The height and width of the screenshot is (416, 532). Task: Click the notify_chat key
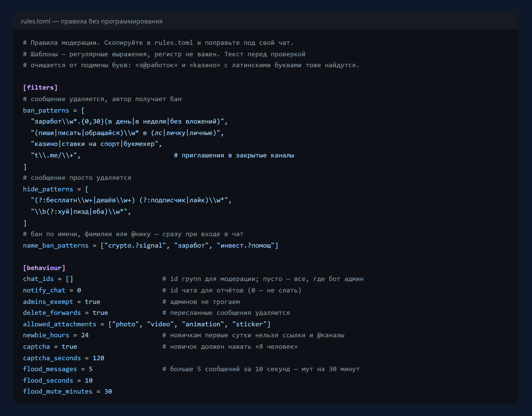point(44,290)
